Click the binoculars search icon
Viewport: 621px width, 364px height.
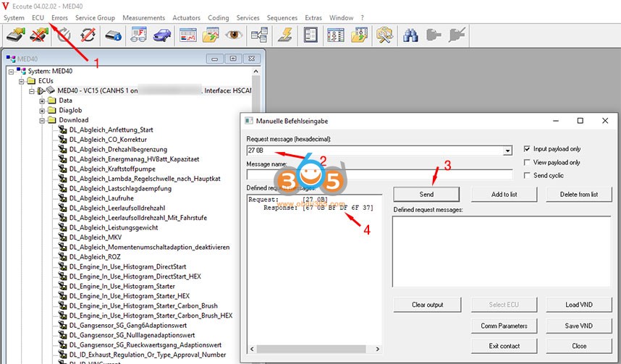click(x=410, y=35)
